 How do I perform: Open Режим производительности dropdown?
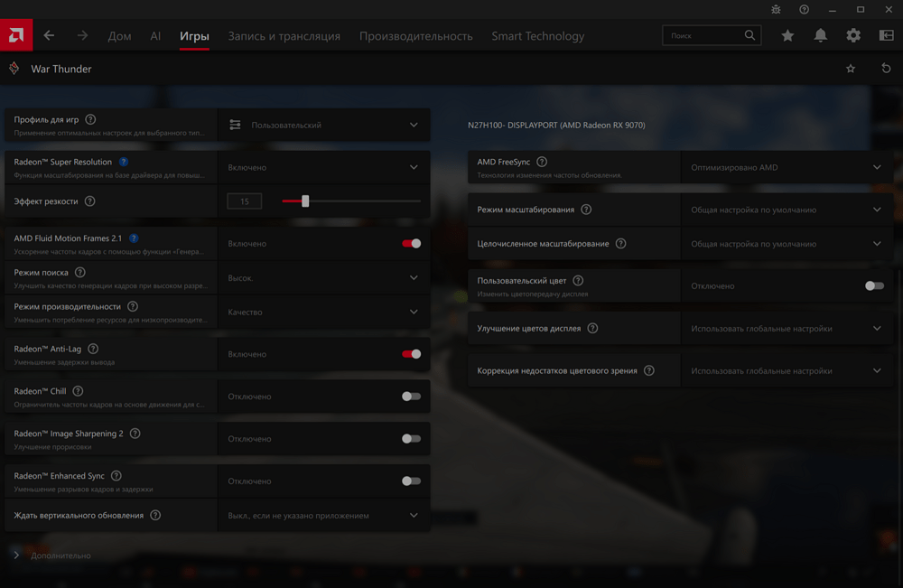323,313
